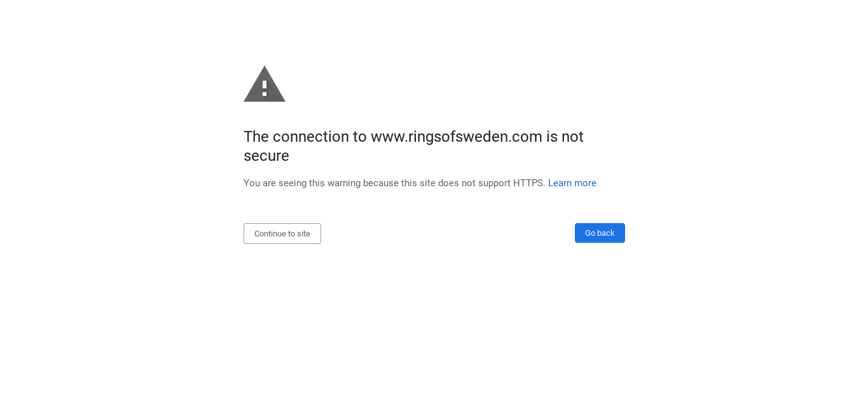Click the exclamation mark inside the triangle
This screenshot has width=868, height=410.
(x=265, y=88)
